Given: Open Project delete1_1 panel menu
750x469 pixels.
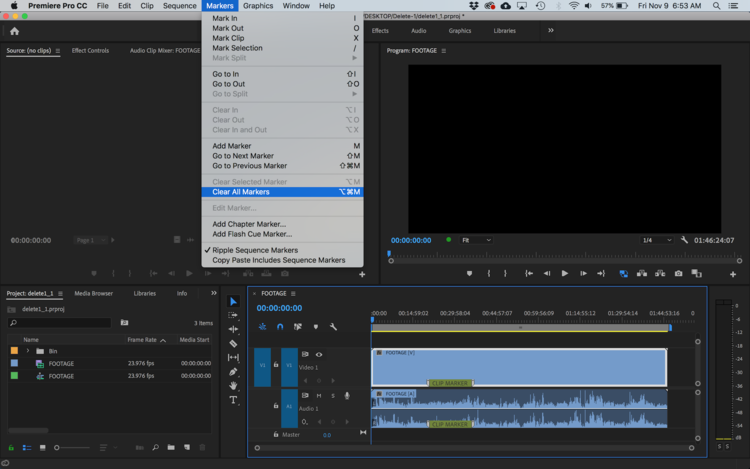Looking at the screenshot, I should click(x=60, y=294).
